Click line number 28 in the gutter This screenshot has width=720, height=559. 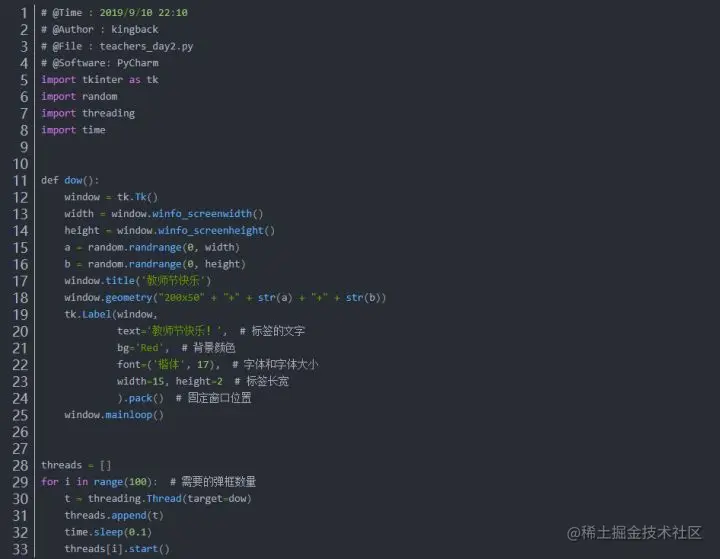click(x=20, y=466)
